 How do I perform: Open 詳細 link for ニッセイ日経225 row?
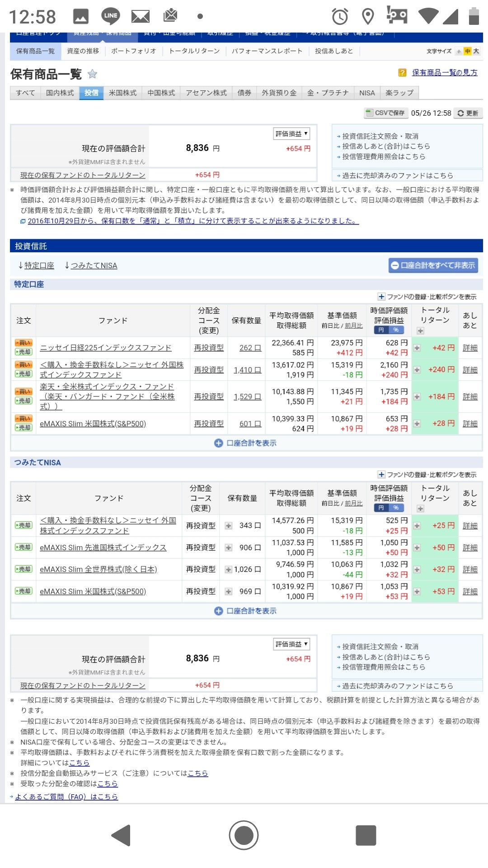tap(470, 348)
